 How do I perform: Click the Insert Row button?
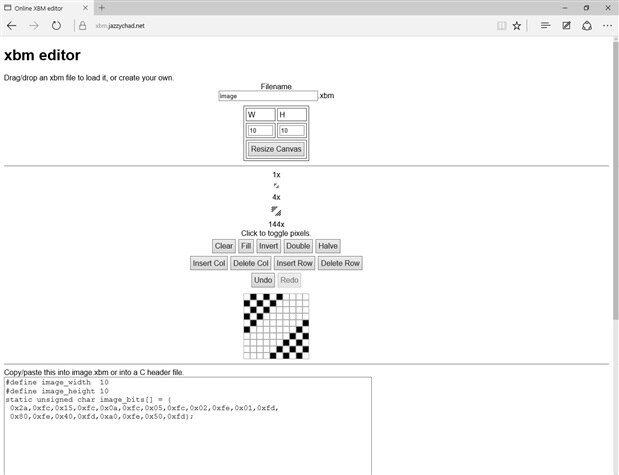point(294,263)
